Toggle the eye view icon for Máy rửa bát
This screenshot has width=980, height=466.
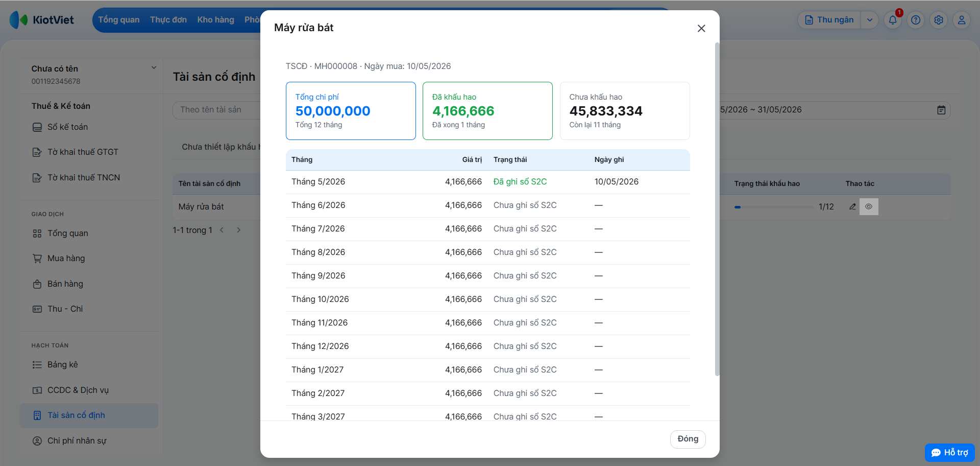(869, 206)
